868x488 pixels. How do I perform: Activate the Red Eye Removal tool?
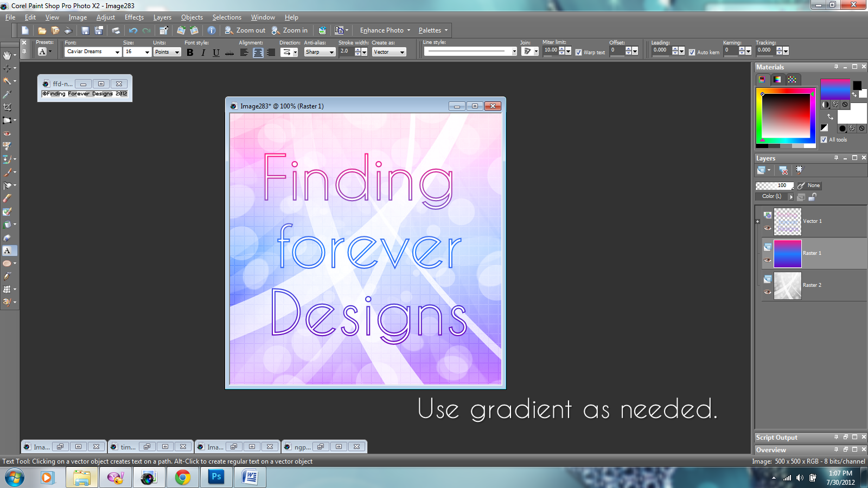[x=8, y=133]
